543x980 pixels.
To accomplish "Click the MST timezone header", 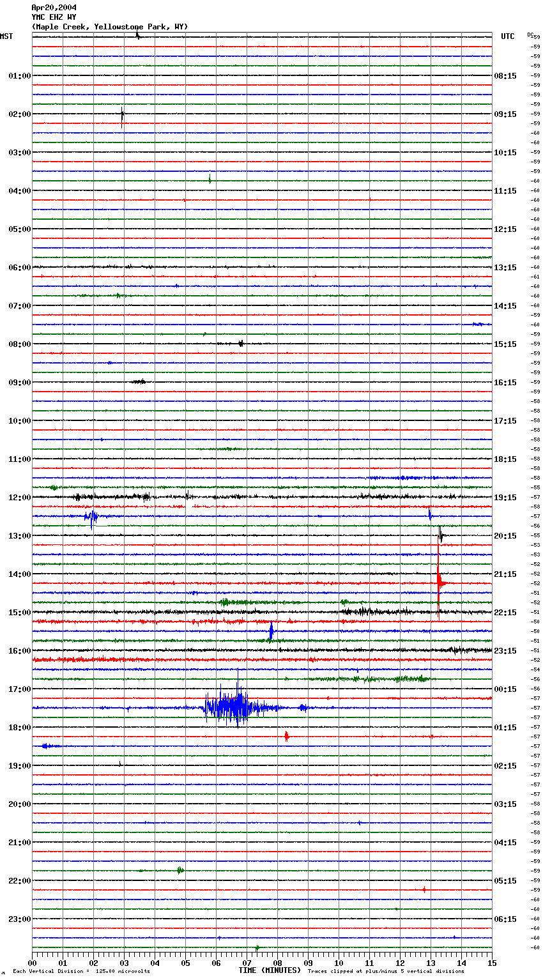I will (x=6, y=36).
